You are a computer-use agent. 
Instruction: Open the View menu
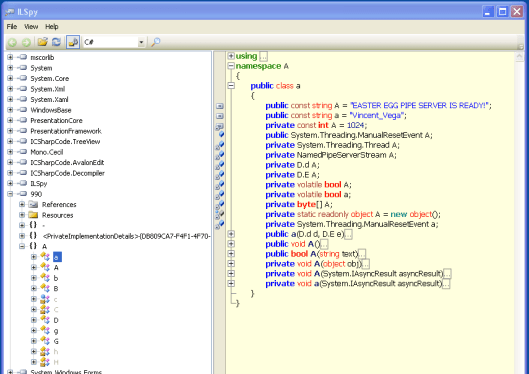(x=31, y=27)
